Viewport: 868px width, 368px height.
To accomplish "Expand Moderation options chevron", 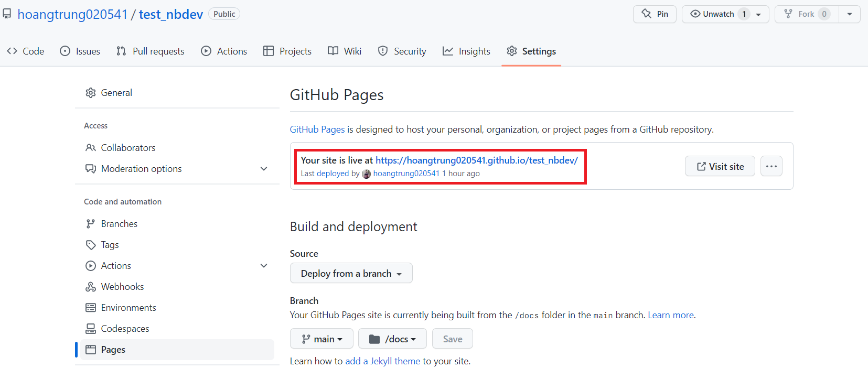I will [264, 169].
